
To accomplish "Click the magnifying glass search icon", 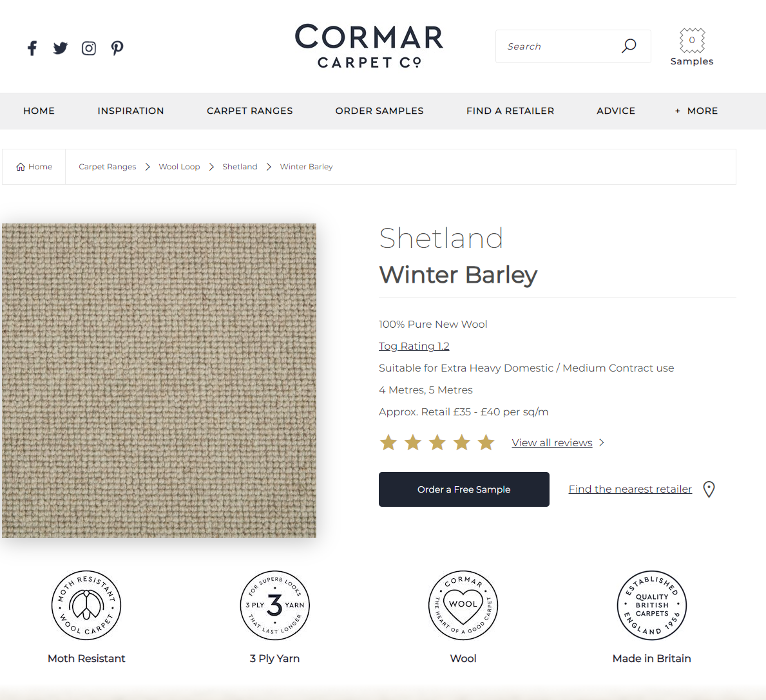I will (629, 46).
